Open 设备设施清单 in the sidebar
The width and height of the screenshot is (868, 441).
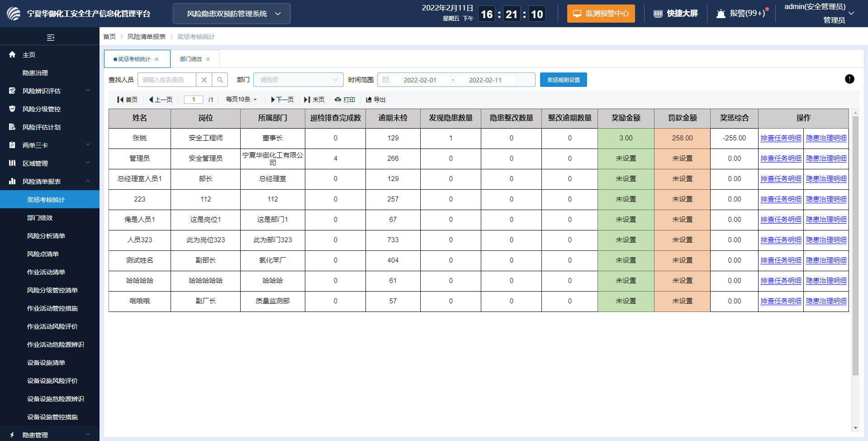click(50, 363)
